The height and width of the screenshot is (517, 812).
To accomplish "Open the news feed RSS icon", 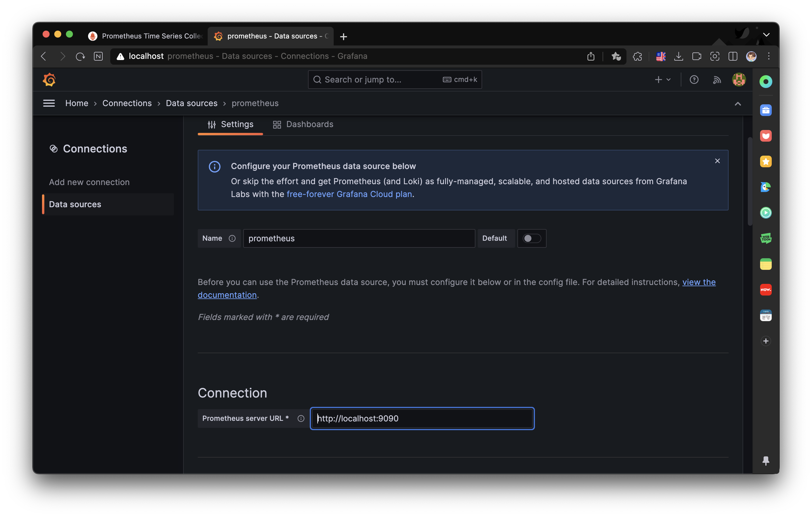I will 717,80.
